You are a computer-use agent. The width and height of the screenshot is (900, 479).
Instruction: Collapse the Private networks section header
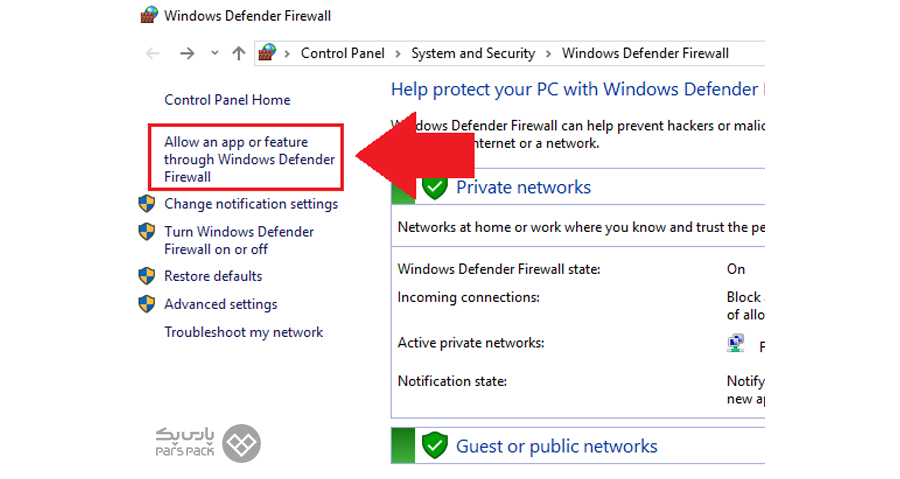578,187
